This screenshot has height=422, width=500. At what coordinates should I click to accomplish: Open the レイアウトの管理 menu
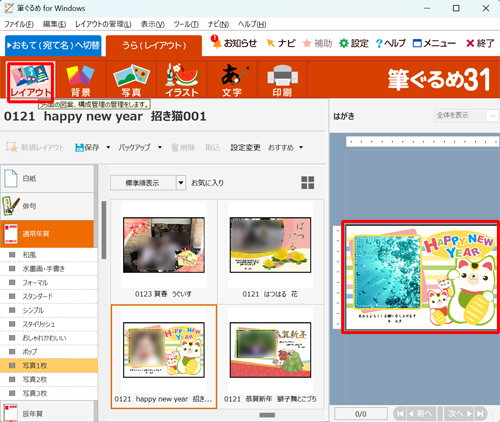point(103,24)
